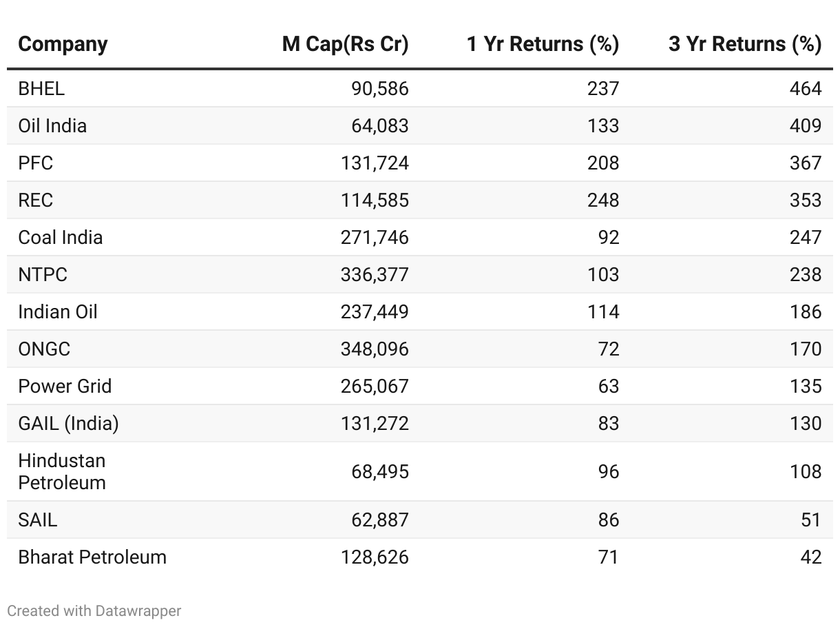Click REC's 1 year return 248
This screenshot has height=627, width=840.
click(x=603, y=200)
